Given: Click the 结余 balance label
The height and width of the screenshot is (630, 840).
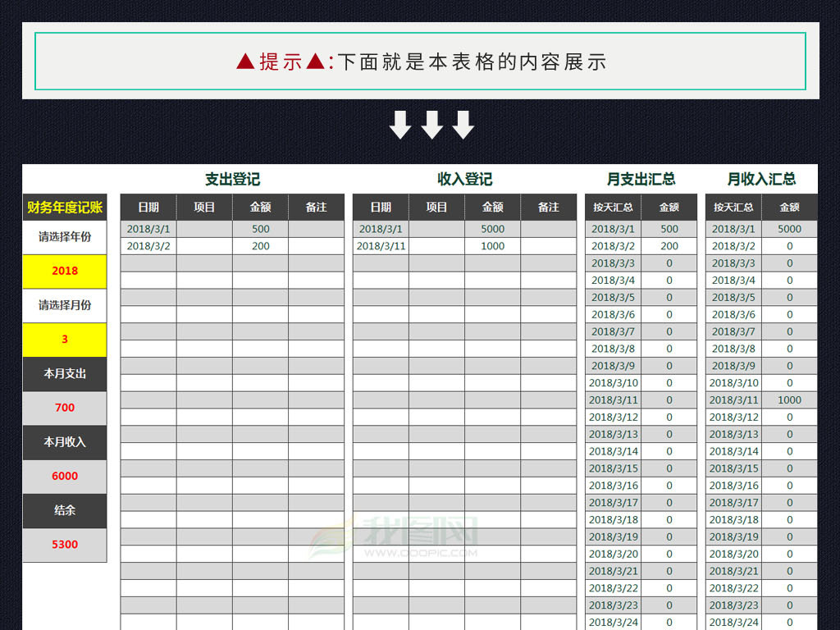Looking at the screenshot, I should pos(65,511).
